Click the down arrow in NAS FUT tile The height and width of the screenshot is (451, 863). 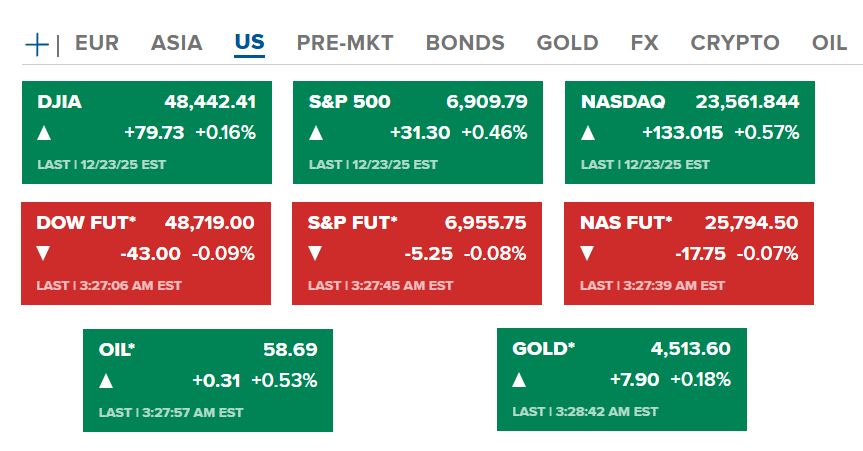pos(588,254)
